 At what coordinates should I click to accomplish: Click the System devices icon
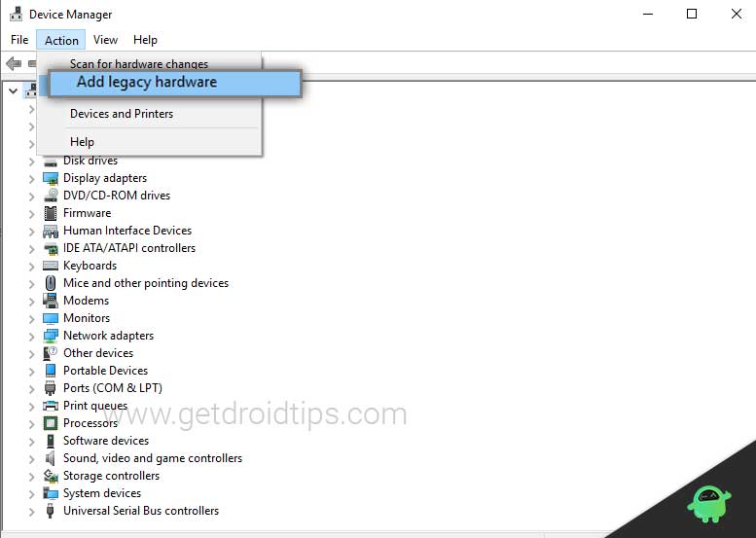pos(51,493)
